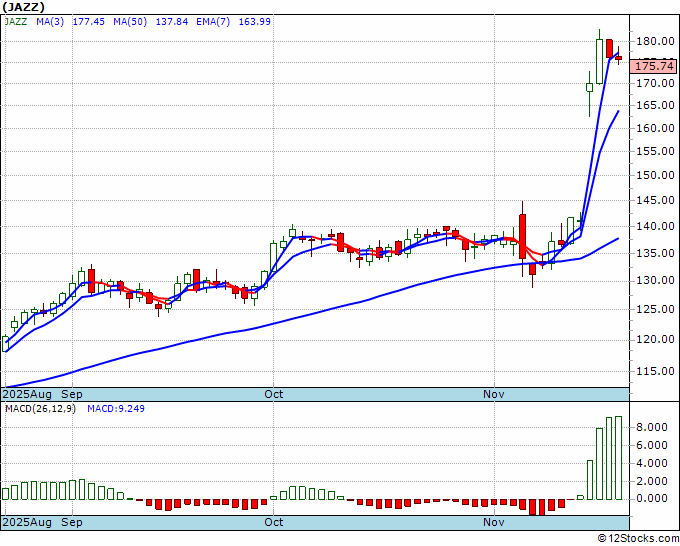
Task: Click the 130.00 price axis label
Action: click(x=655, y=281)
